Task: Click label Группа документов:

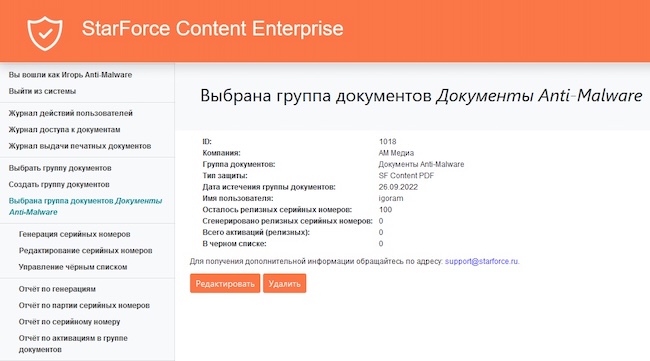Action: 239,164
